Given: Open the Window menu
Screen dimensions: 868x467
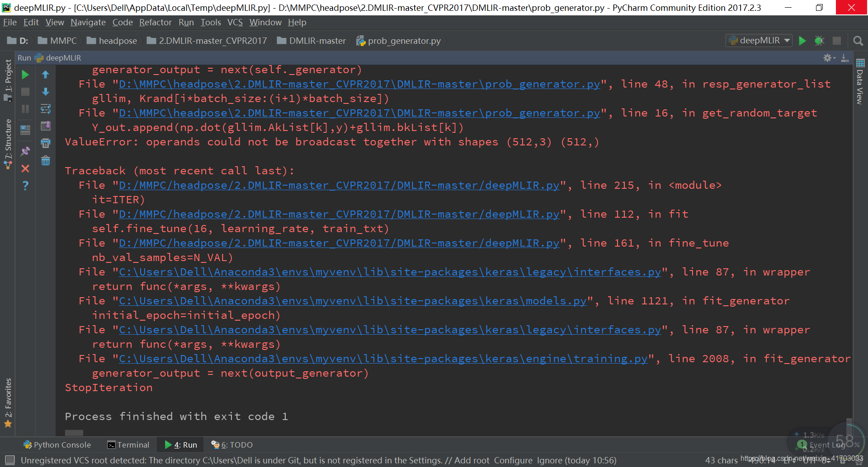Looking at the screenshot, I should pos(265,22).
